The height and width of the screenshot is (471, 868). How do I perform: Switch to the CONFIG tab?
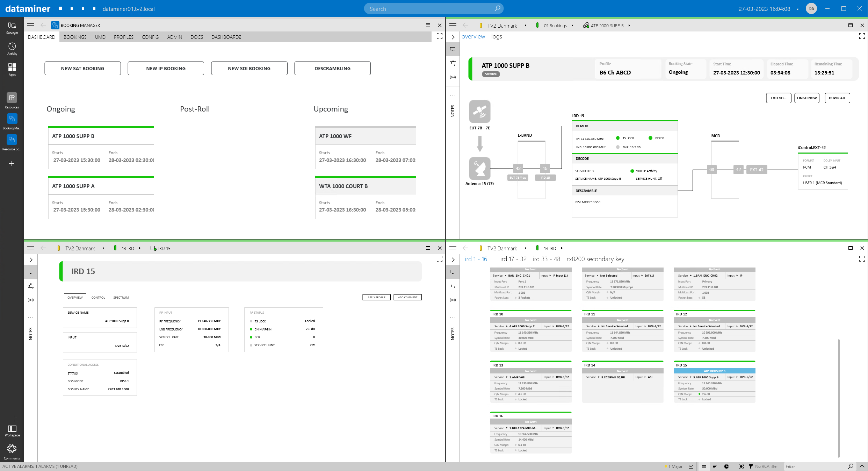[150, 37]
